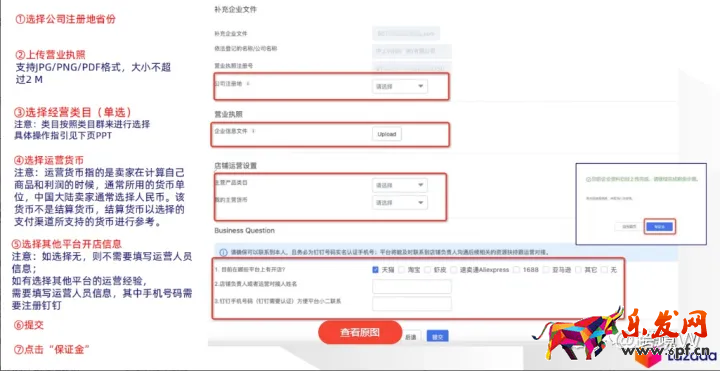720x371 pixels.
Task: Uncheck the 天猫 checkbox
Action: [375, 270]
